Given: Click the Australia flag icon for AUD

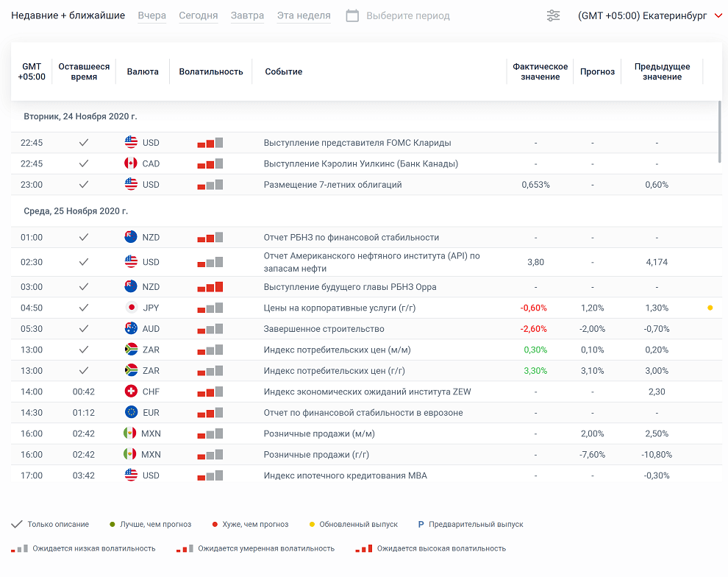Looking at the screenshot, I should 131,328.
